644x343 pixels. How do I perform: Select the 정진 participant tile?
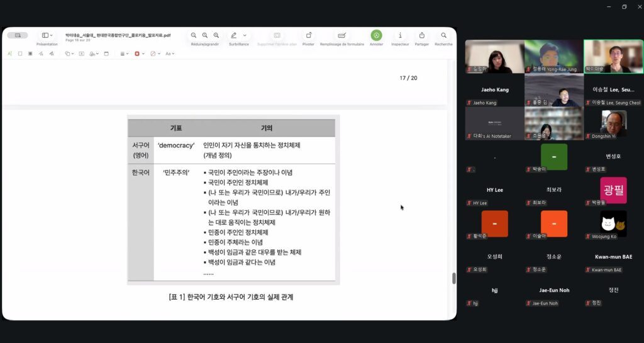pyautogui.click(x=614, y=291)
